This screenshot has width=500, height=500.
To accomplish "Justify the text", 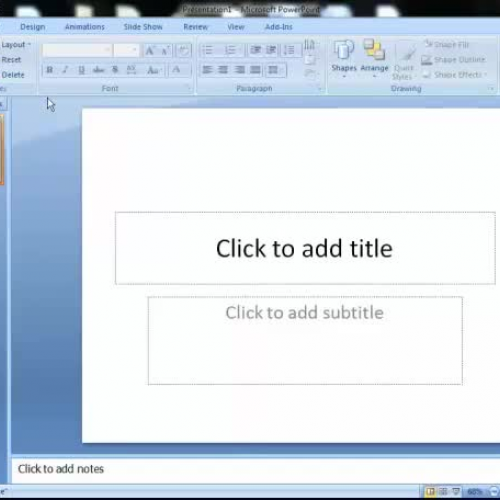I will click(255, 70).
